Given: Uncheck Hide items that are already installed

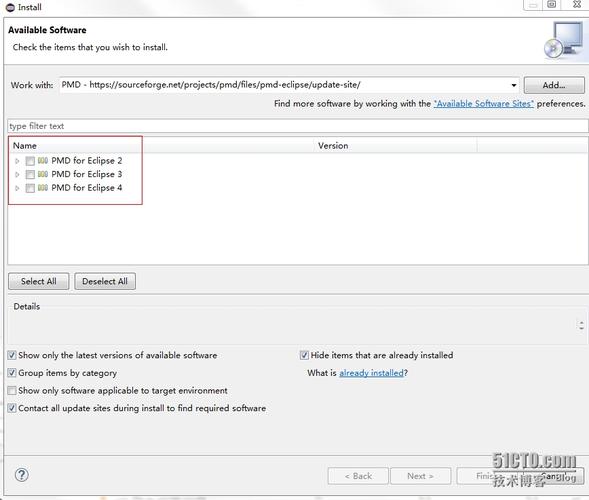Looking at the screenshot, I should click(304, 355).
